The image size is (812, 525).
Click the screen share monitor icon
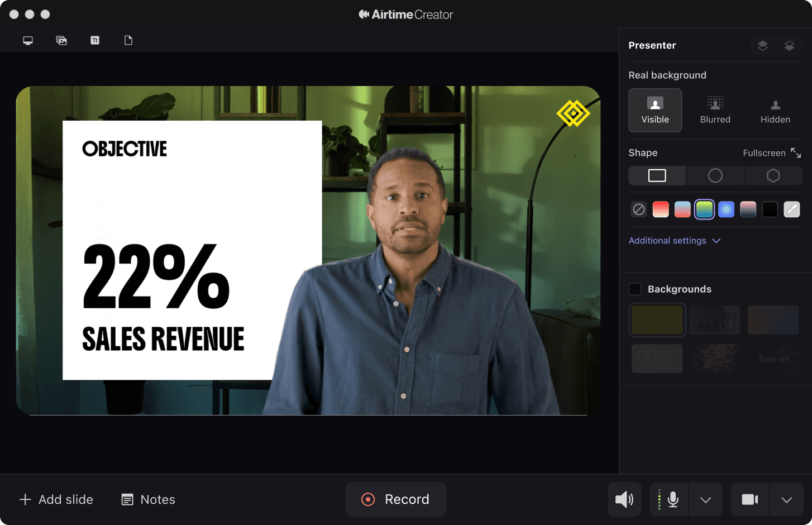[x=28, y=40]
